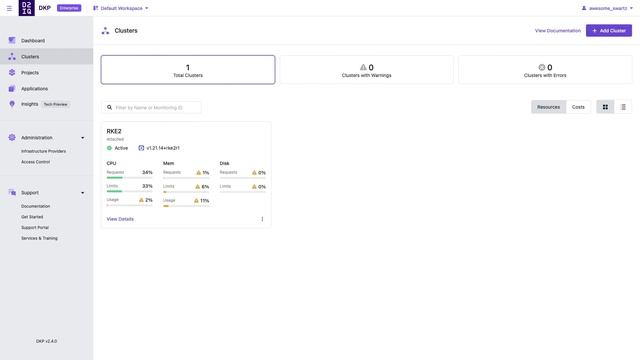Viewport: 640px width, 360px height.
Task: Open the Support Portal link
Action: (x=35, y=227)
